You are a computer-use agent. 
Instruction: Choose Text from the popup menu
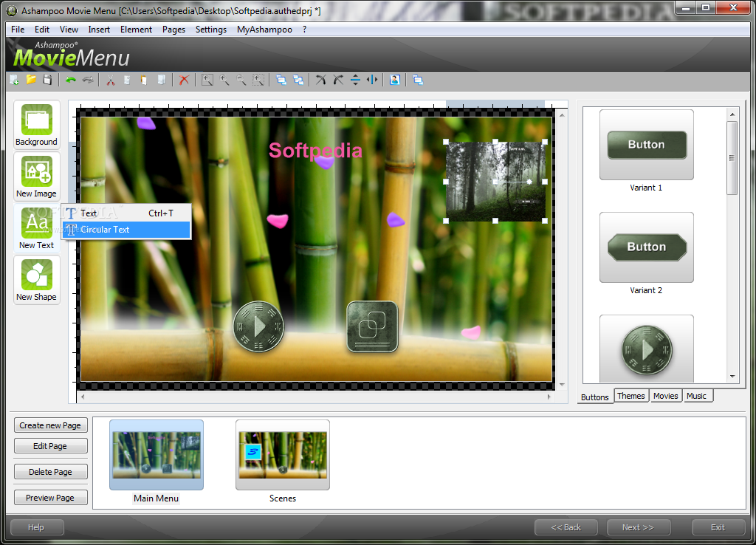pos(126,213)
